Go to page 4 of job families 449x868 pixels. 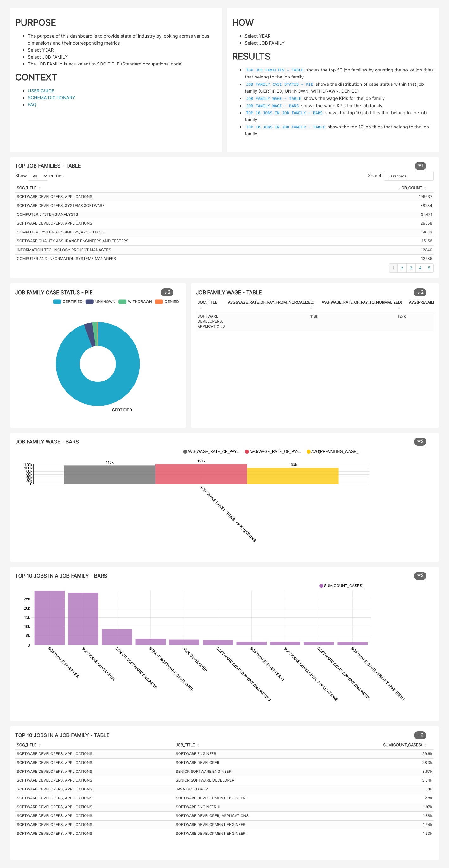click(420, 268)
